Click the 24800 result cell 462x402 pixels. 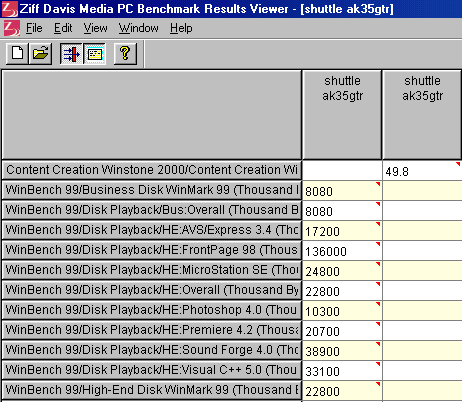click(342, 271)
